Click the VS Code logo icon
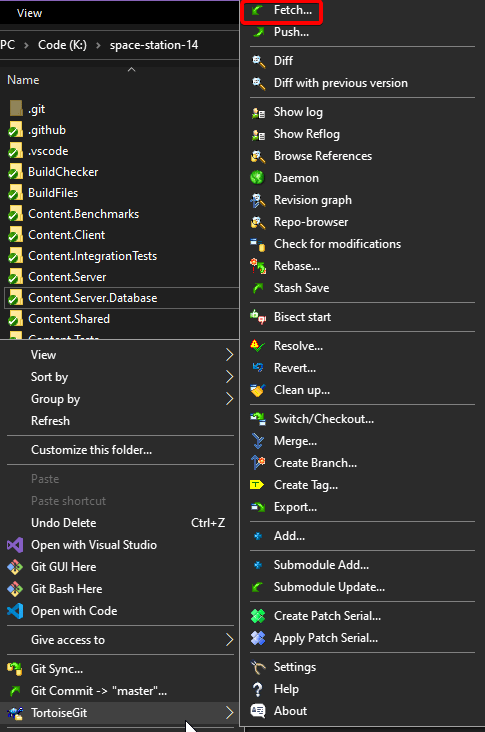The width and height of the screenshot is (485, 732). pyautogui.click(x=15, y=611)
